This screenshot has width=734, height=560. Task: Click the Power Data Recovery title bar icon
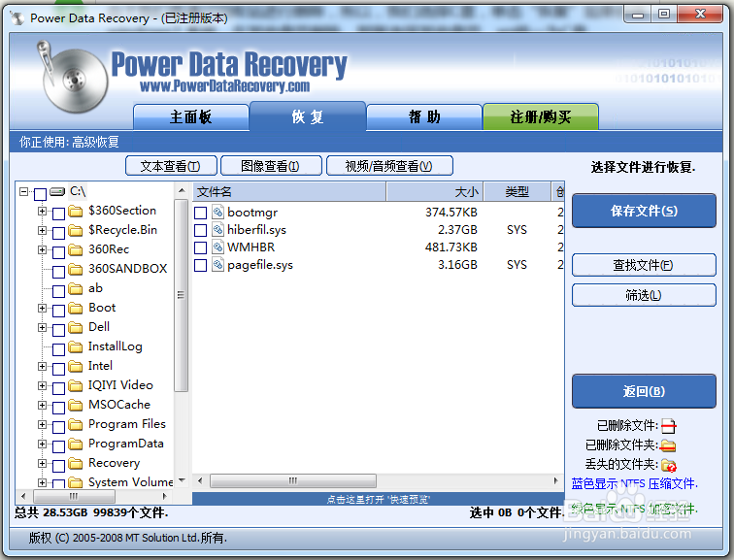[17, 18]
